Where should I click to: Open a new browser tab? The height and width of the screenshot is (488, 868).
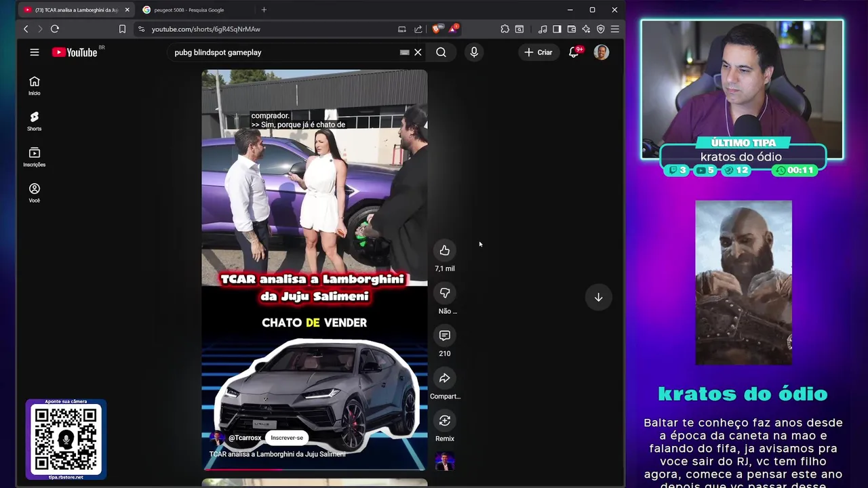264,10
